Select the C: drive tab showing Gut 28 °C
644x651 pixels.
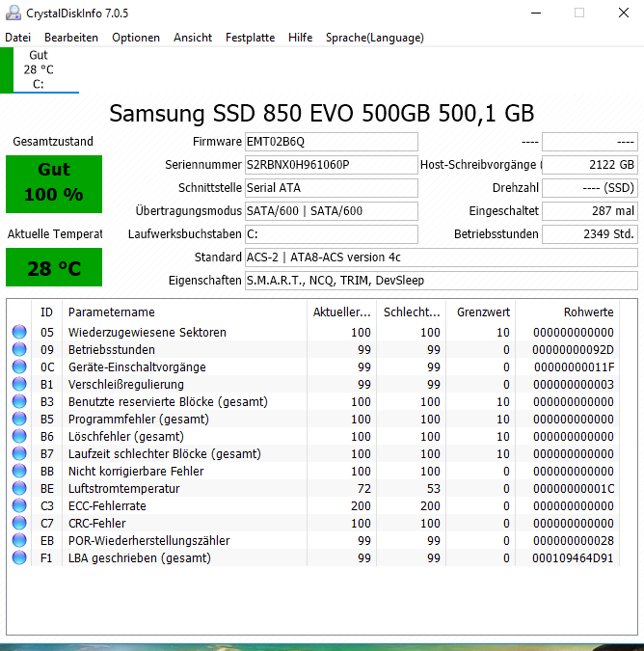pyautogui.click(x=40, y=69)
